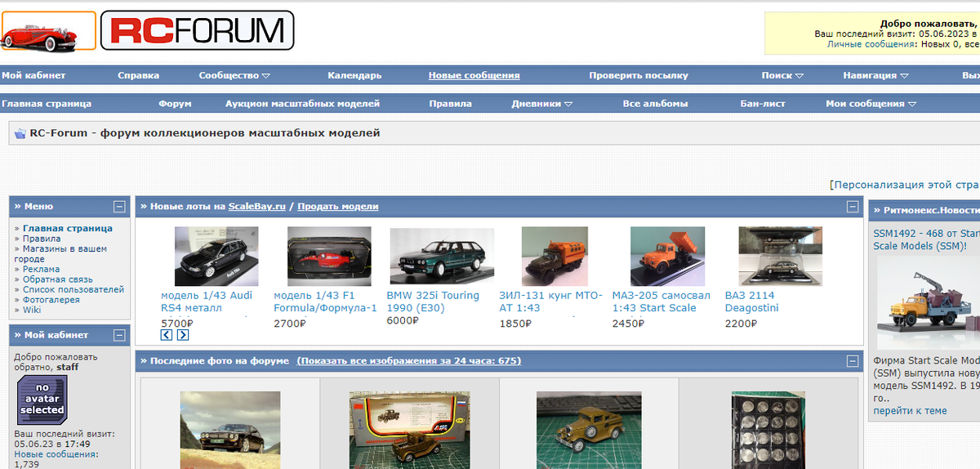
Task: Click the red vintage car logo image
Action: click(48, 30)
